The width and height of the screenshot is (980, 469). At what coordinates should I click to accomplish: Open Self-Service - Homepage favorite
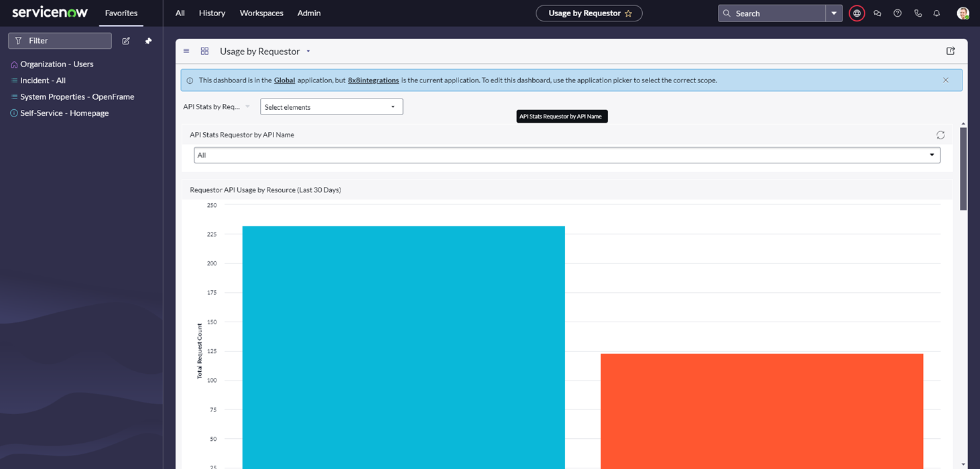[64, 113]
